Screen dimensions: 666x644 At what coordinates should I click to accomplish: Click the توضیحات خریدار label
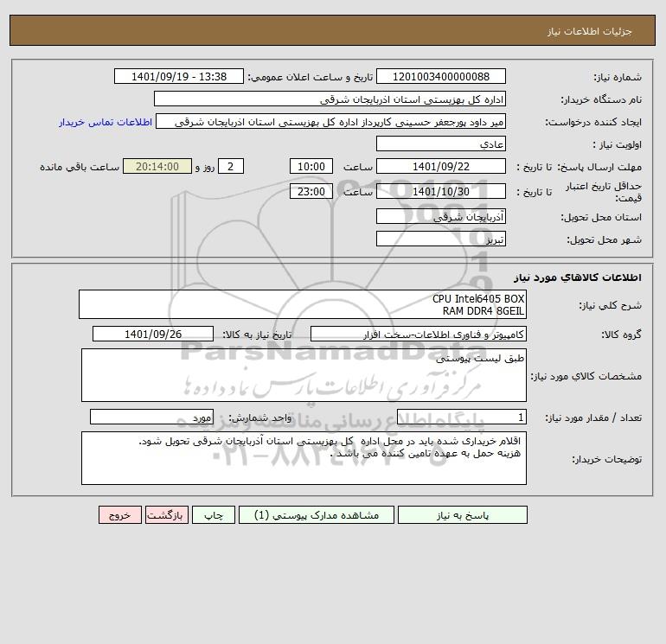(606, 459)
